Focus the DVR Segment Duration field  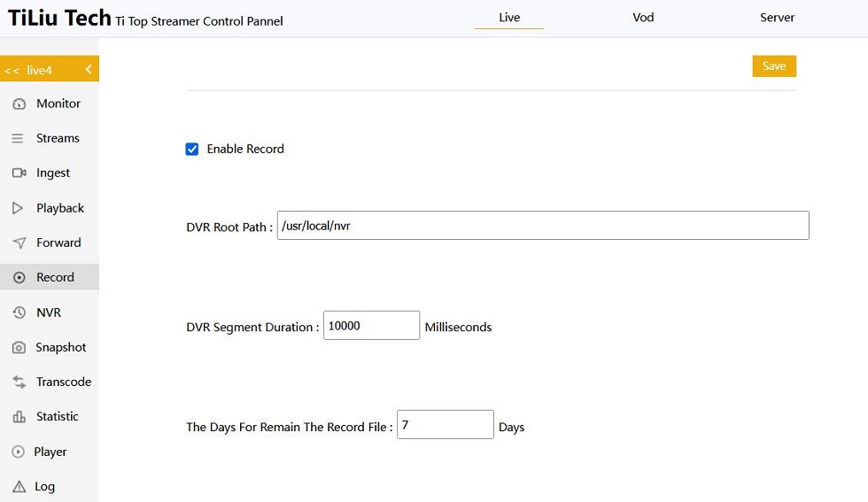[x=371, y=326]
